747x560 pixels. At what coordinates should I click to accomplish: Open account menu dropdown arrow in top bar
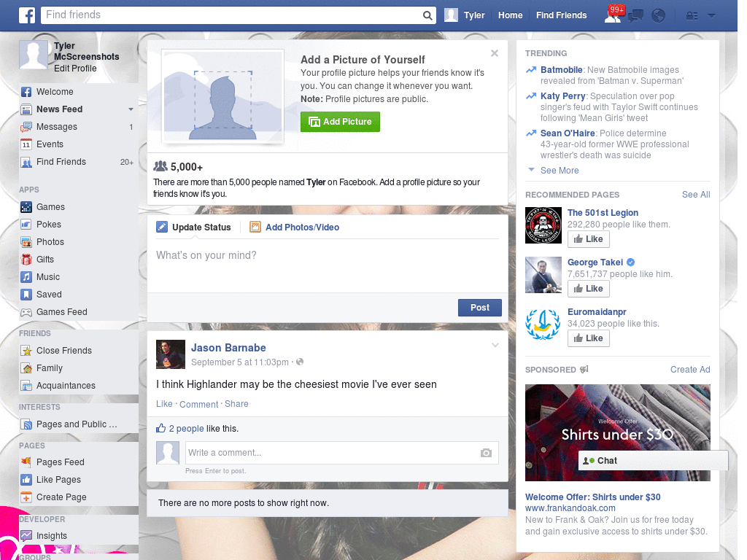711,16
